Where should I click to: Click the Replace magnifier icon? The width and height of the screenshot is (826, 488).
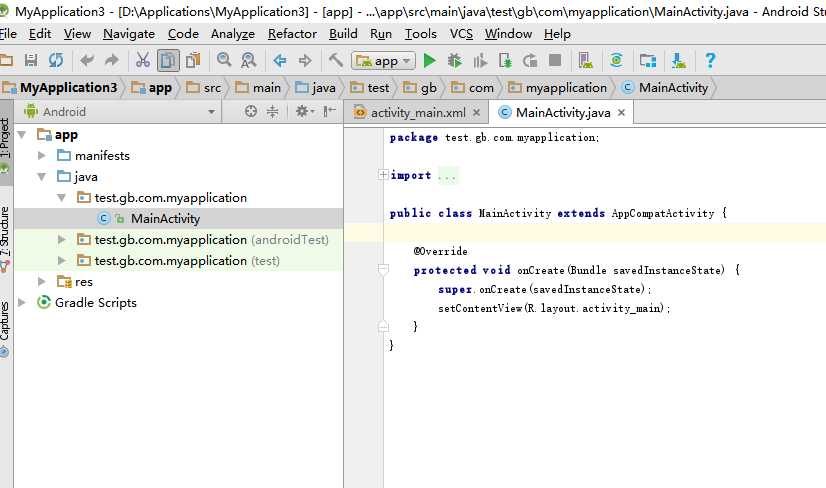248,61
